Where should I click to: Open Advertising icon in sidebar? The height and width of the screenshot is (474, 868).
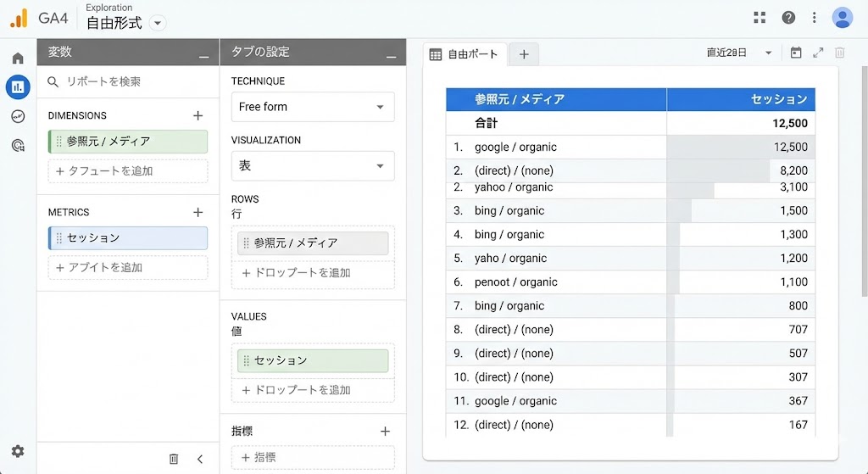coord(18,146)
